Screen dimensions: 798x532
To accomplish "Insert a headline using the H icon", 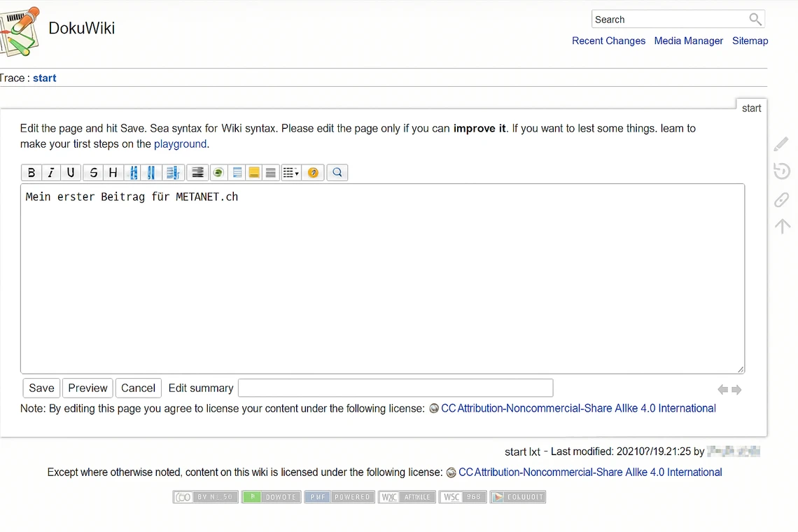I will click(113, 172).
